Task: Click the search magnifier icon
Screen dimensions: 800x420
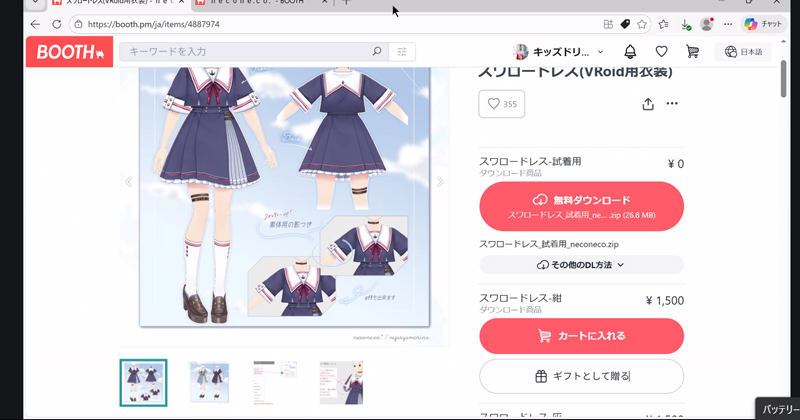Action: (377, 52)
